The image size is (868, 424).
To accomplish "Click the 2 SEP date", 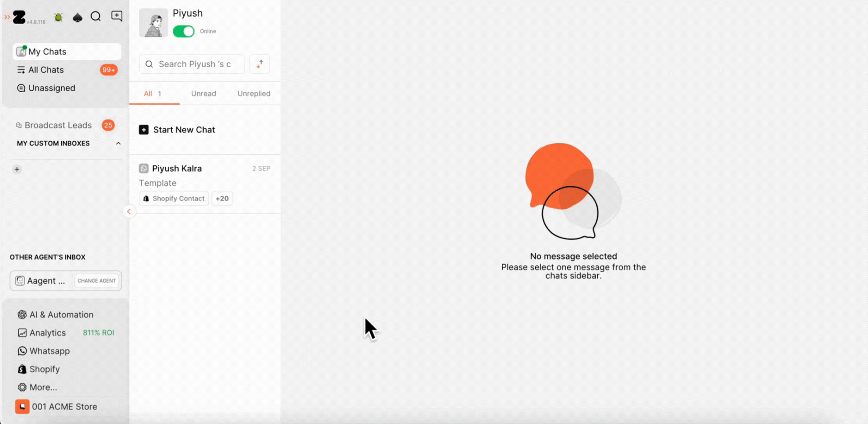I will coord(262,169).
